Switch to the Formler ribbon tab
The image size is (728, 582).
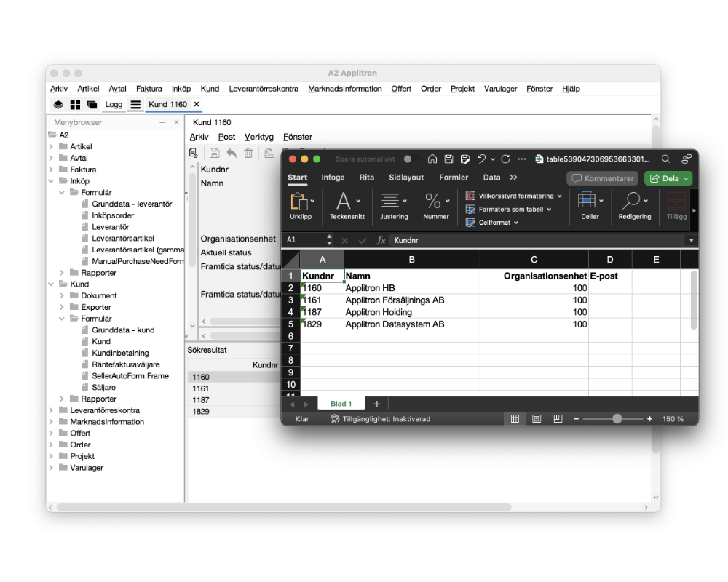[454, 178]
